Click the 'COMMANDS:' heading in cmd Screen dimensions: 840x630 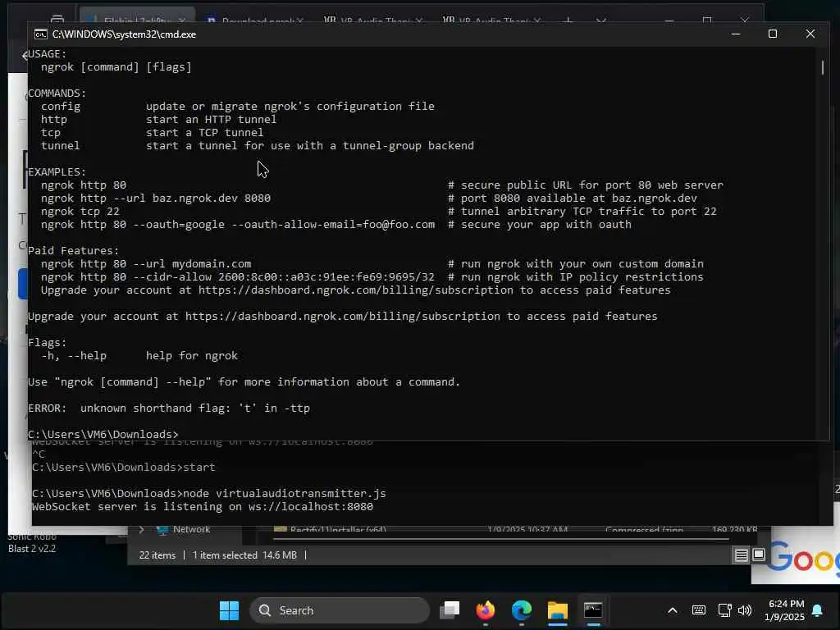click(57, 94)
